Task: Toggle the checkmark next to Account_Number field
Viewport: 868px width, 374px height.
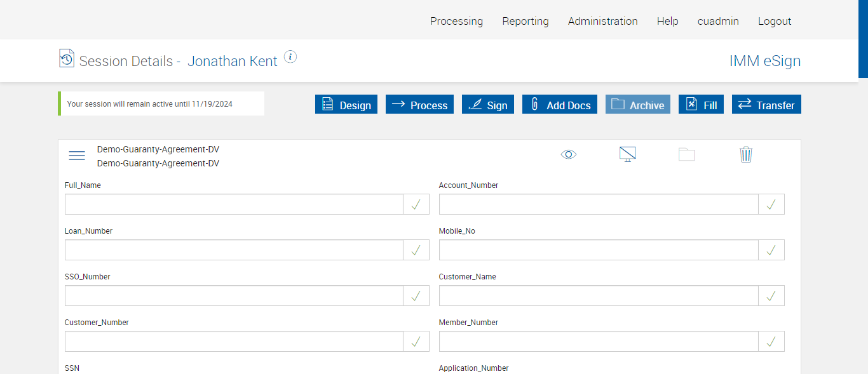Action: coord(771,204)
